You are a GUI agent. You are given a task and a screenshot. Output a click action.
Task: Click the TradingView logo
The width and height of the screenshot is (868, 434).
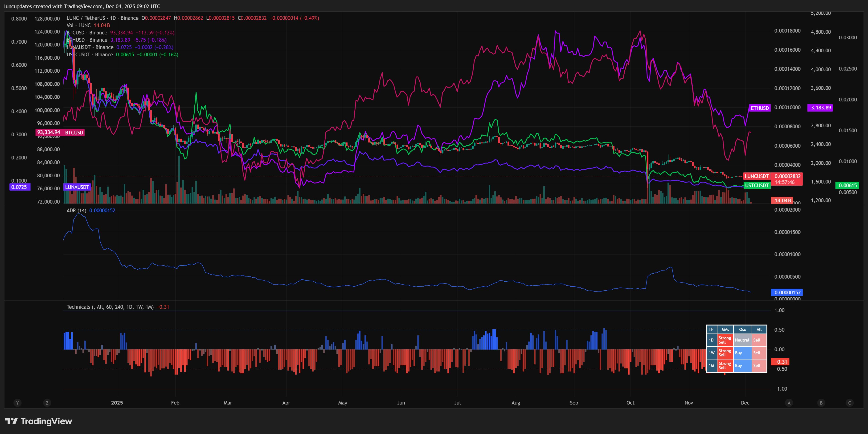point(39,421)
